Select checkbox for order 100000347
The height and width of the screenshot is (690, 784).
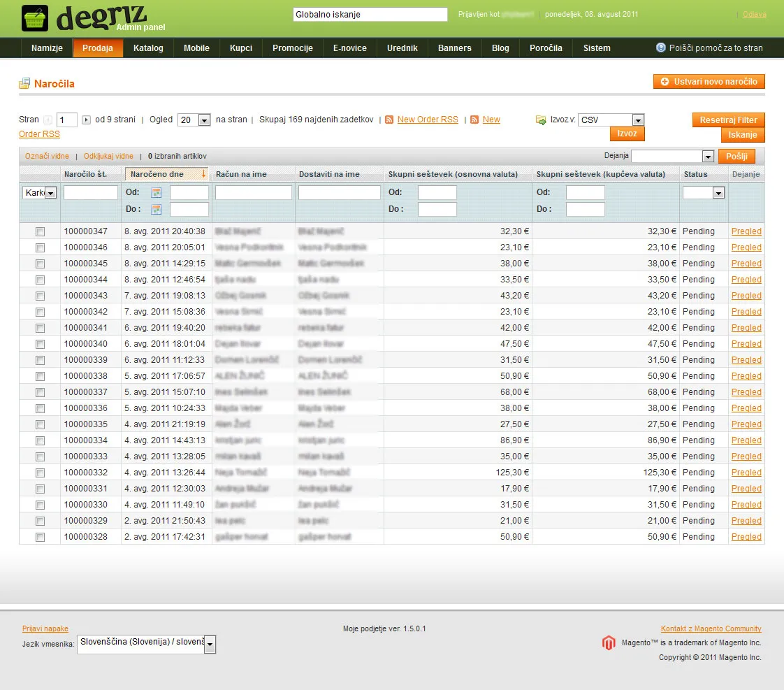(40, 231)
